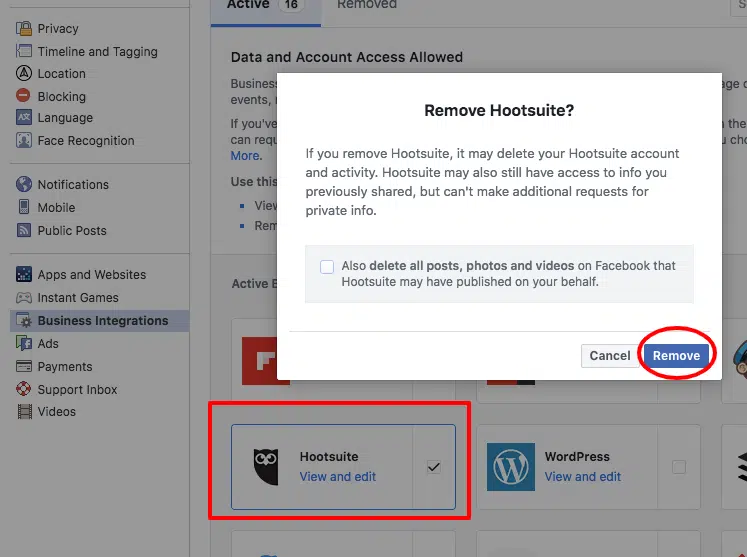Click the Mobile phone icon

[x=23, y=207]
